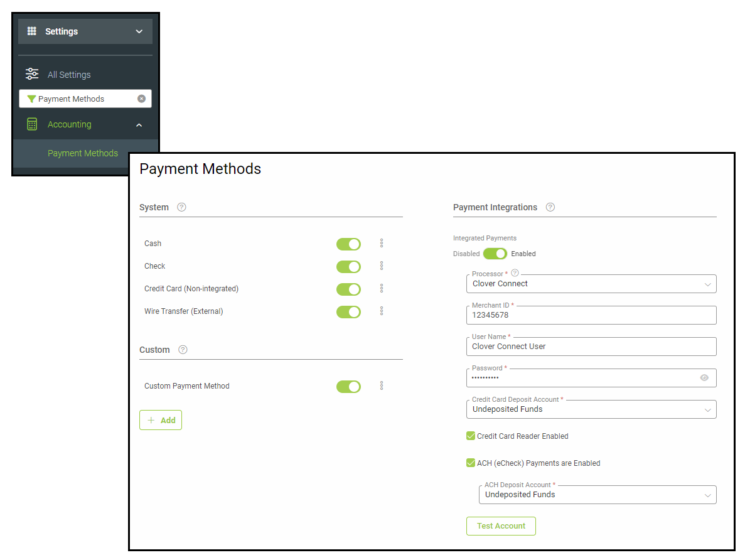The height and width of the screenshot is (560, 745).
Task: Open the kebab menu next to Cash
Action: point(382,244)
